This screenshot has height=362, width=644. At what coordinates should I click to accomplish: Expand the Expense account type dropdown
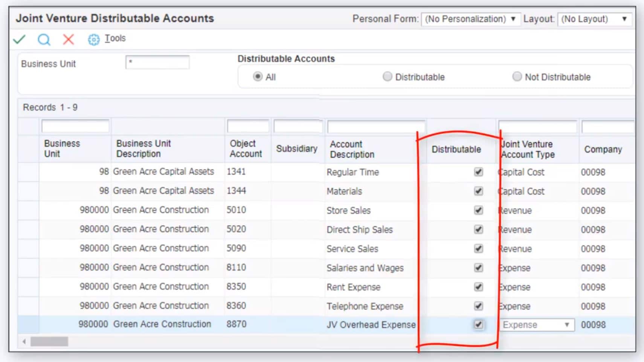pyautogui.click(x=567, y=324)
